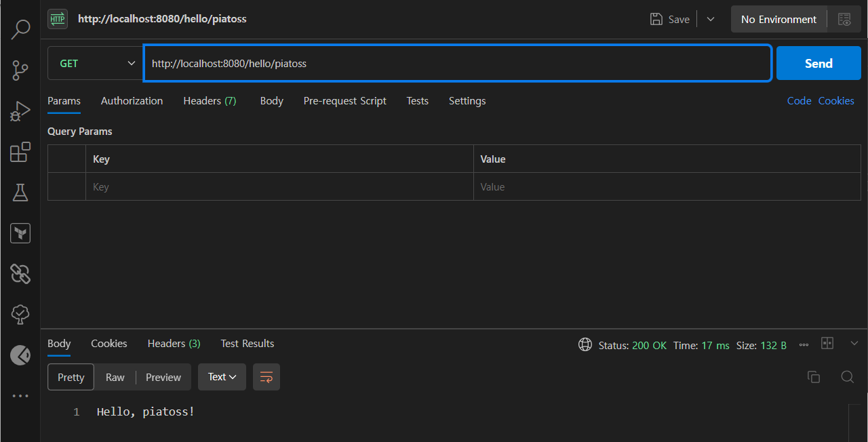Image resolution: width=868 pixels, height=442 pixels.
Task: Open the response options ellipsis menu
Action: coord(804,345)
